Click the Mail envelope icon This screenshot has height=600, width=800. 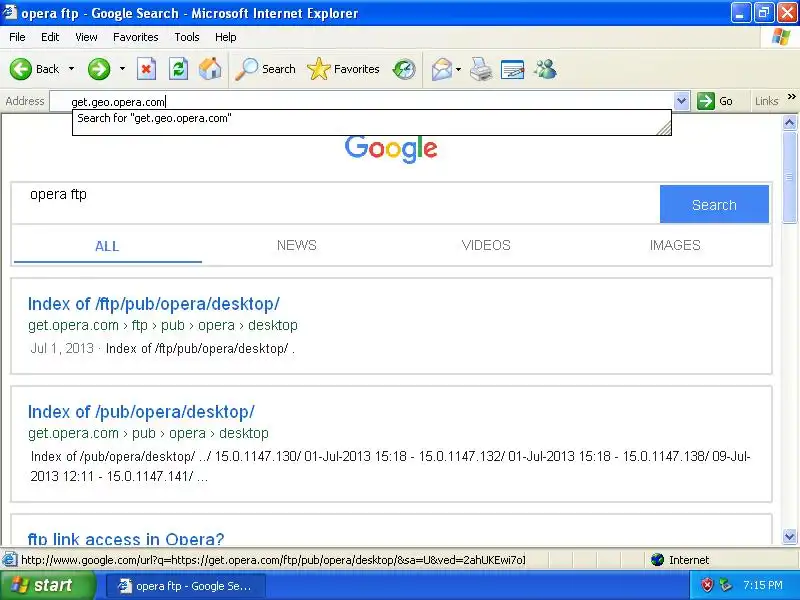(441, 69)
